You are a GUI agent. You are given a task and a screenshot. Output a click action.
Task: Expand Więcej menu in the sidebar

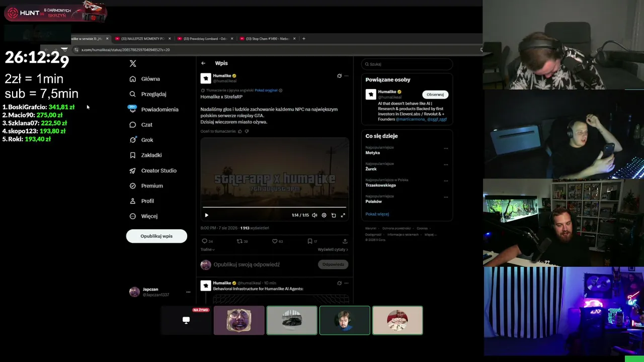(x=143, y=216)
